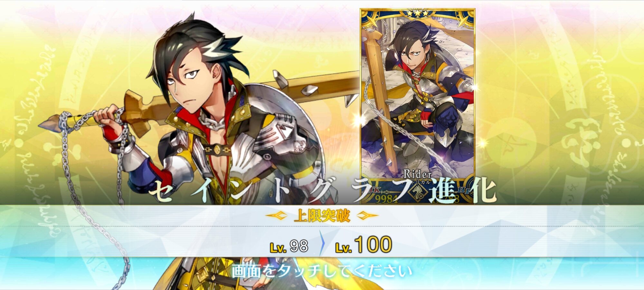This screenshot has height=290, width=644.
Task: Tap the 画面をタッチしてください prompt
Action: (322, 271)
